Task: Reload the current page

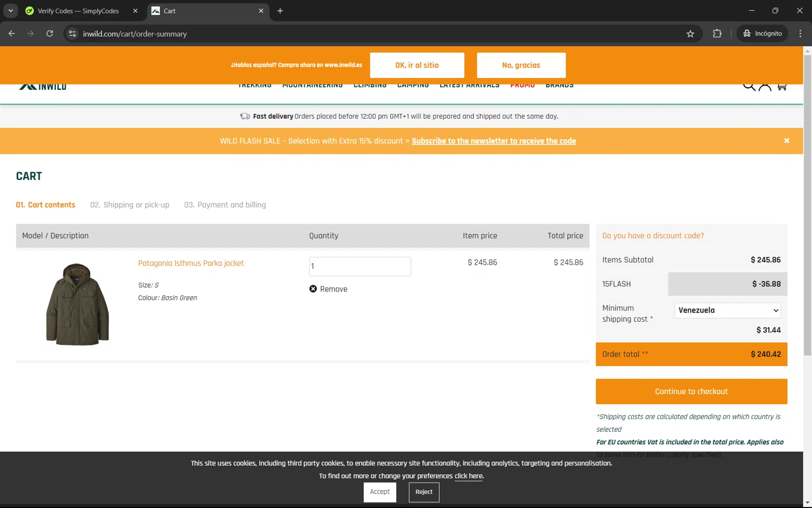Action: 50,34
